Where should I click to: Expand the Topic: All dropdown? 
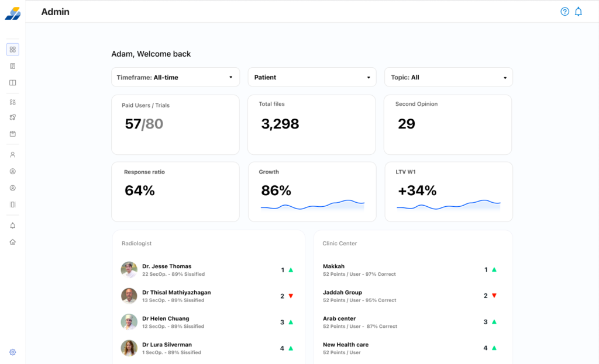(x=448, y=77)
